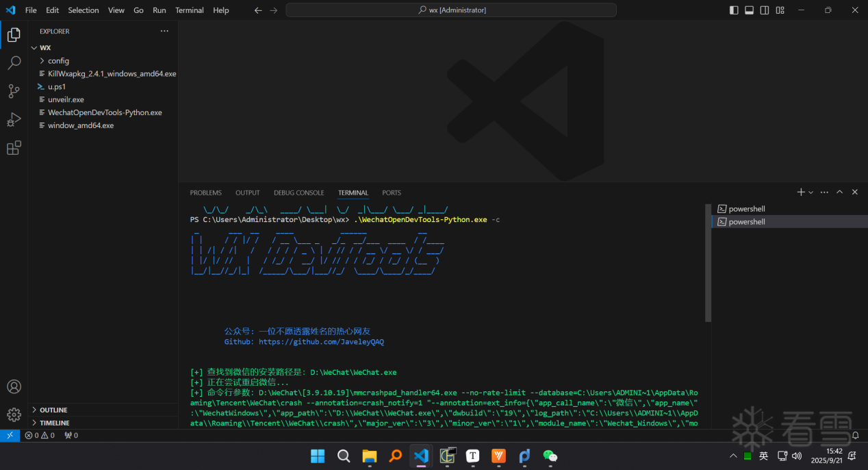Open the Run menu
The height and width of the screenshot is (470, 868).
point(159,10)
